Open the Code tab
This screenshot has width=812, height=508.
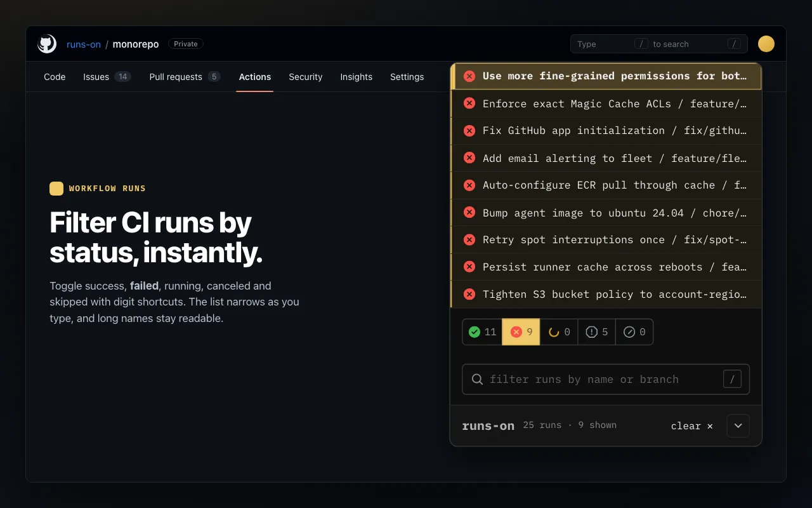click(x=55, y=77)
